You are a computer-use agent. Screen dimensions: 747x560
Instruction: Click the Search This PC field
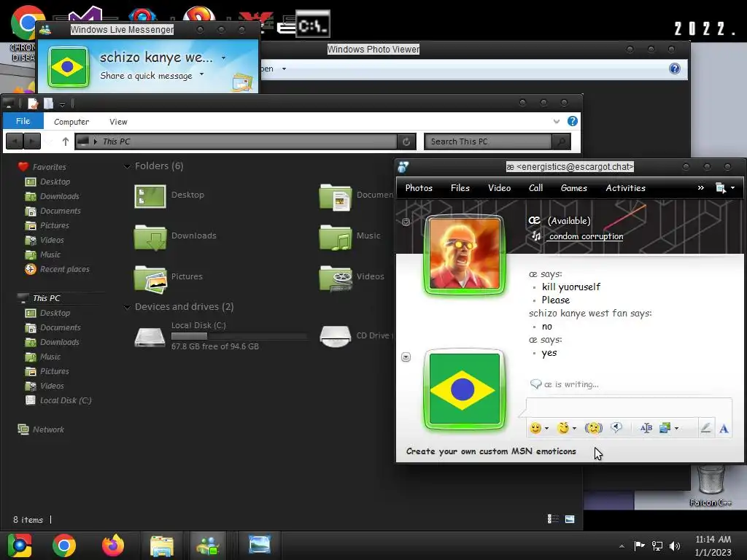[488, 141]
